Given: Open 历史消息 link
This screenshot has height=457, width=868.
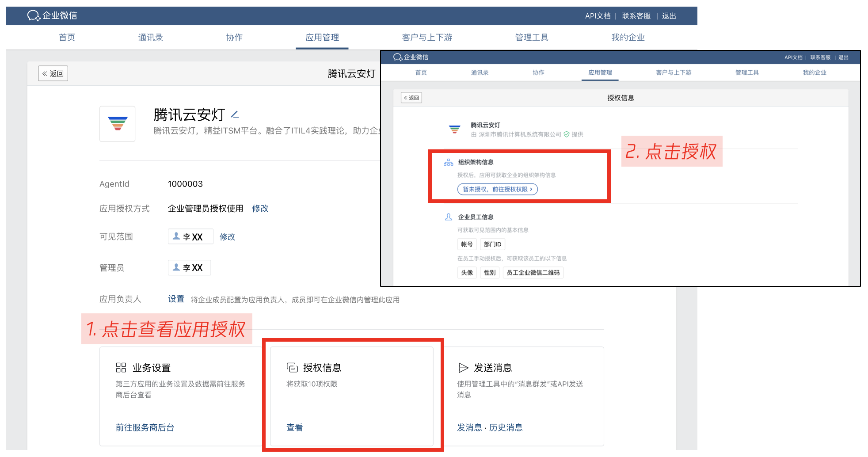Looking at the screenshot, I should tap(506, 427).
